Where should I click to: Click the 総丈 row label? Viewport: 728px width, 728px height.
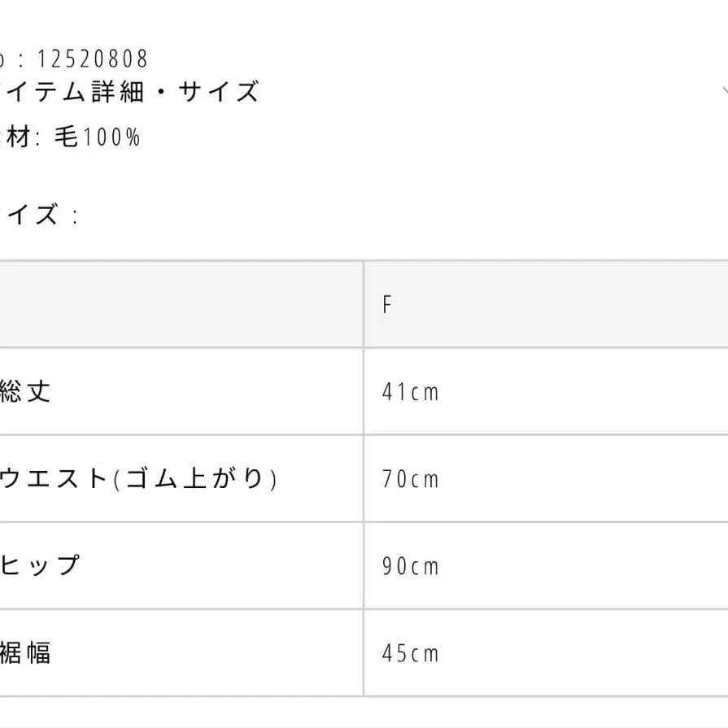coord(26,391)
